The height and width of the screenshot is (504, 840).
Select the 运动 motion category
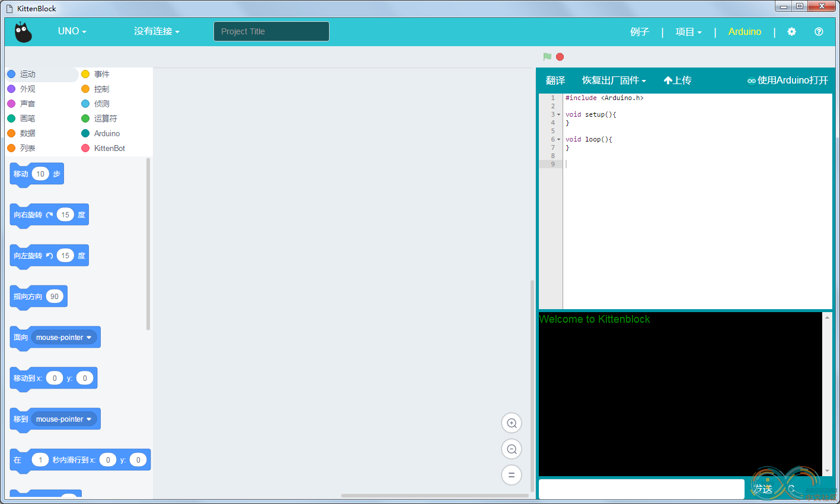coord(41,74)
